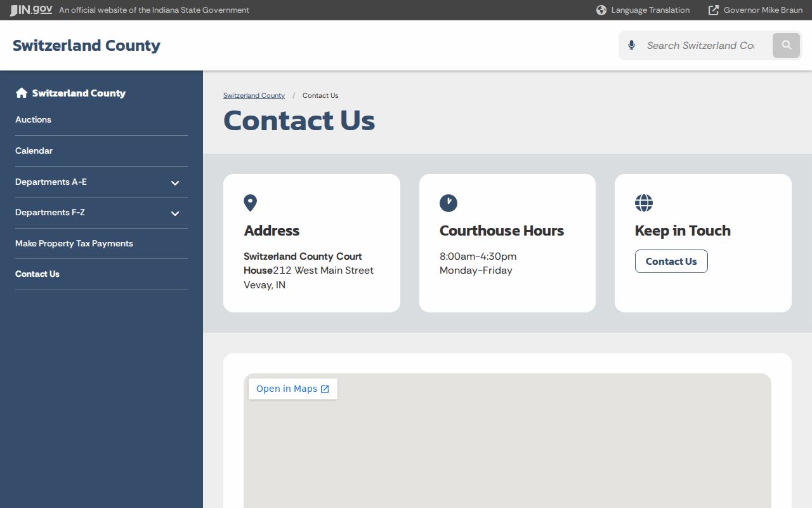Viewport: 812px width, 508px height.
Task: Click the external link icon beside Governor Mike Braun
Action: 714,10
